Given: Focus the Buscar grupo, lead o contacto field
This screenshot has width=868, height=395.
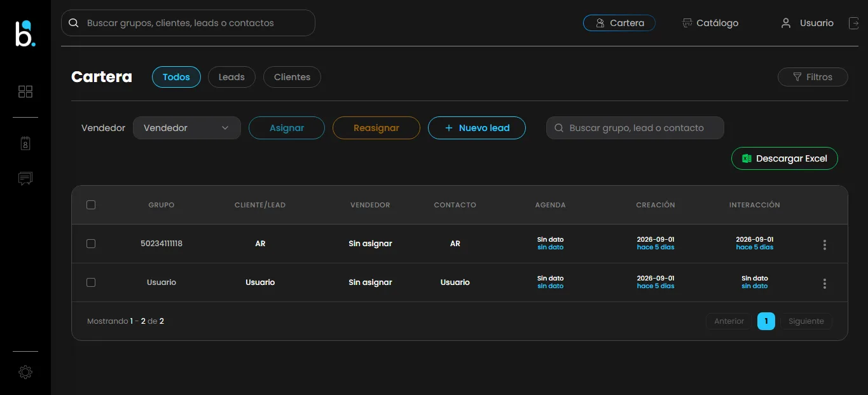Looking at the screenshot, I should pyautogui.click(x=635, y=128).
